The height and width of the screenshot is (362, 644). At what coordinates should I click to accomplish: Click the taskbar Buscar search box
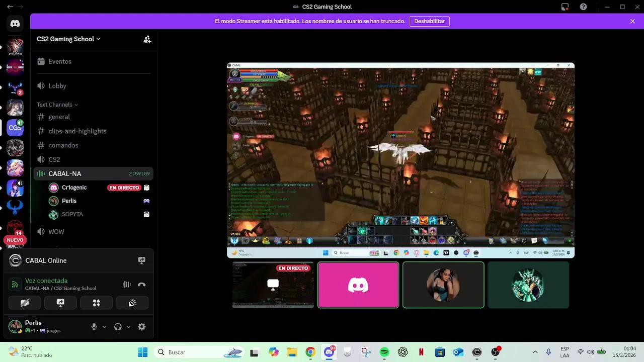200,352
